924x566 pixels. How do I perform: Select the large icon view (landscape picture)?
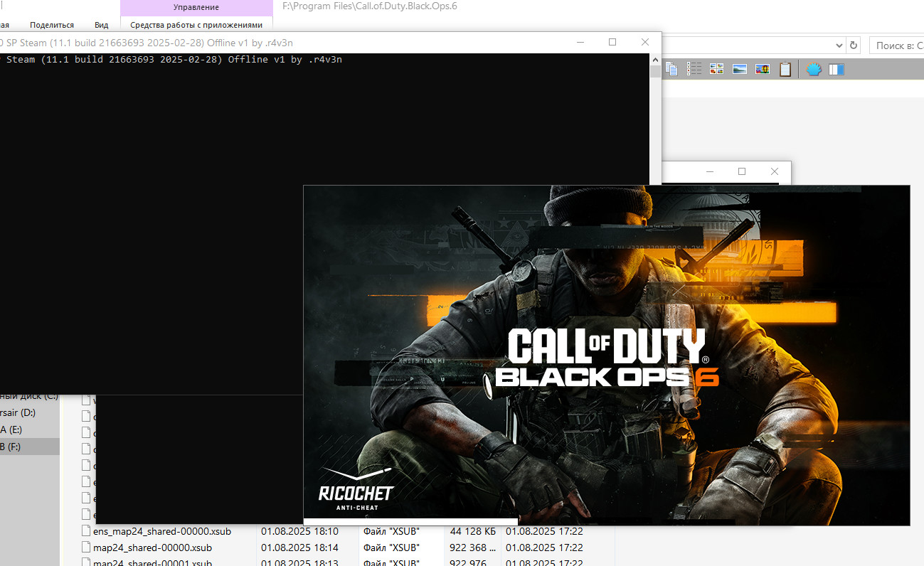coord(740,69)
